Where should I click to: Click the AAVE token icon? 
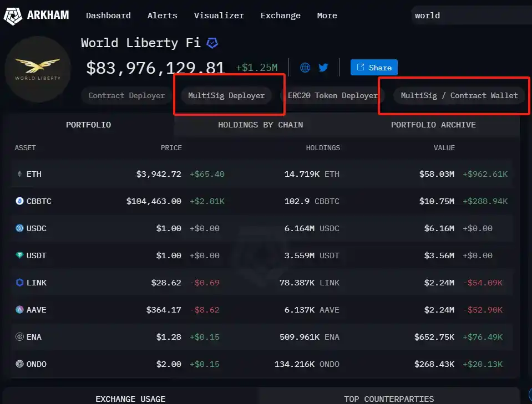click(19, 310)
